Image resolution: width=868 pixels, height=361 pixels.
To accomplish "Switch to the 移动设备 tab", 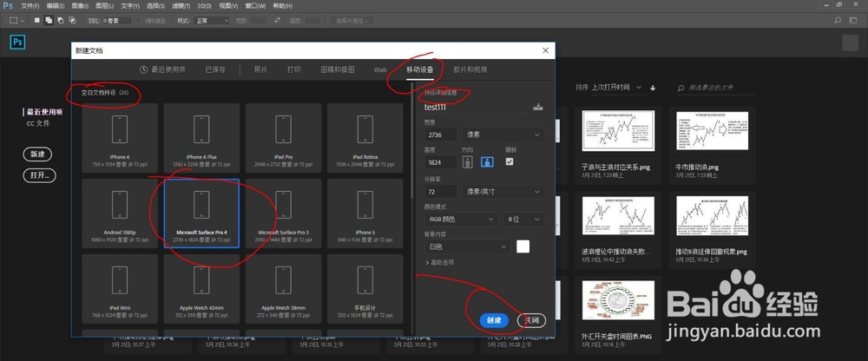I will [x=419, y=69].
